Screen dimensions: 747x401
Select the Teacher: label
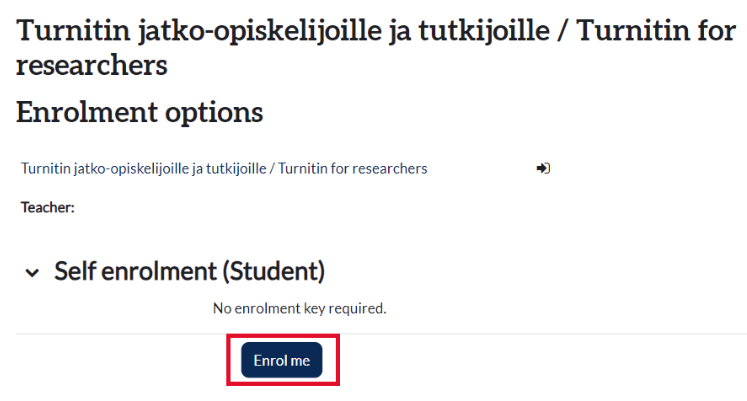tap(48, 208)
